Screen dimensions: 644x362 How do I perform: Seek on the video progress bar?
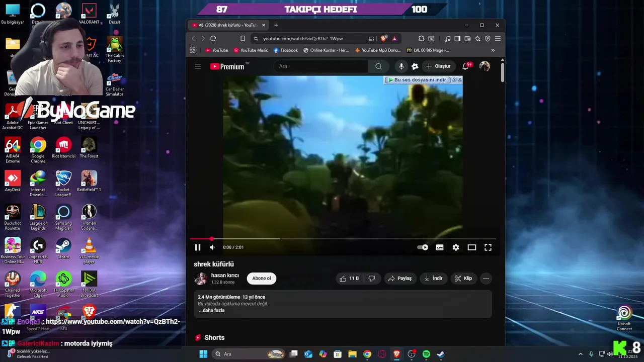click(343, 239)
